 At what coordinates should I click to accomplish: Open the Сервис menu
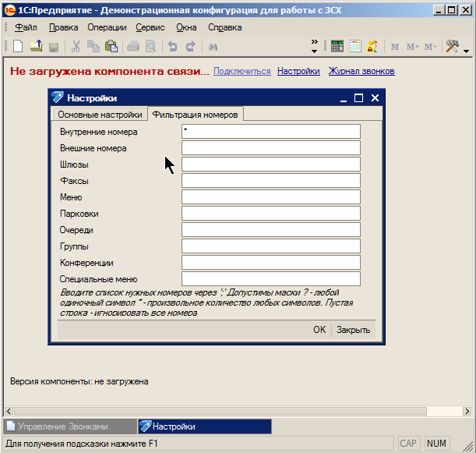150,27
